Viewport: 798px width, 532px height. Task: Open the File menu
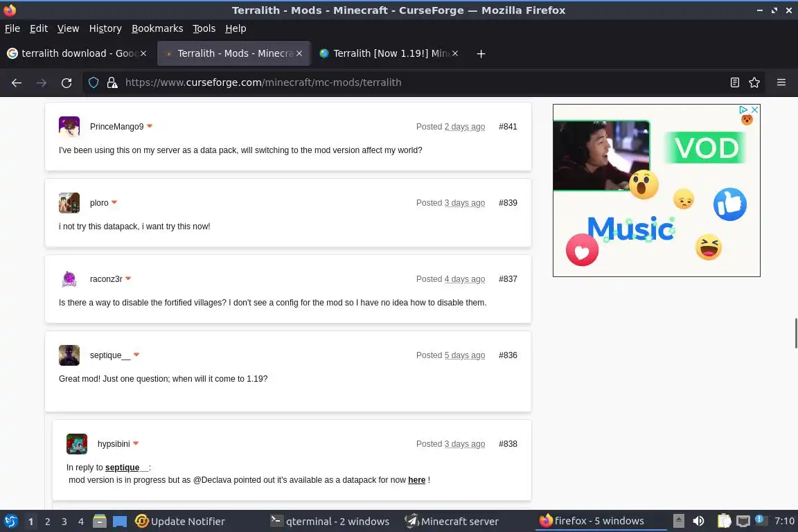coord(12,28)
